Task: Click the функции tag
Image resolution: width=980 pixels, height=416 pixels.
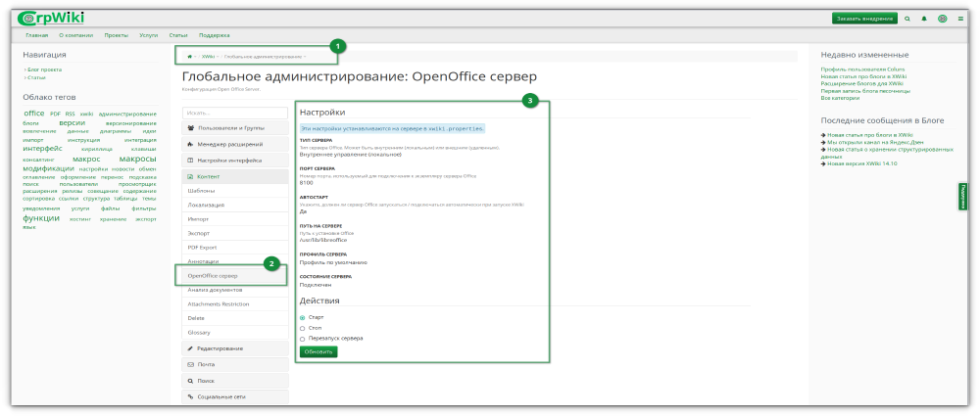Action: [41, 218]
